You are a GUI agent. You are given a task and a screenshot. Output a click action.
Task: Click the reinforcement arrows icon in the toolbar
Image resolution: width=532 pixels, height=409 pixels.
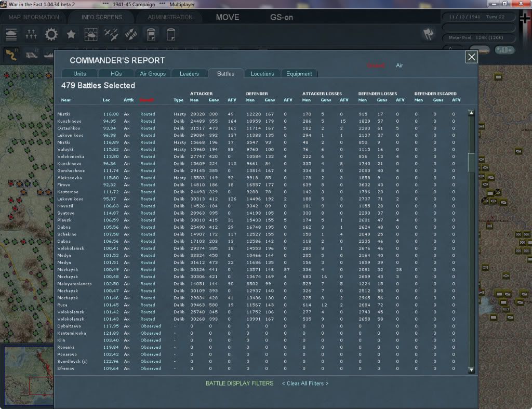[x=31, y=35]
